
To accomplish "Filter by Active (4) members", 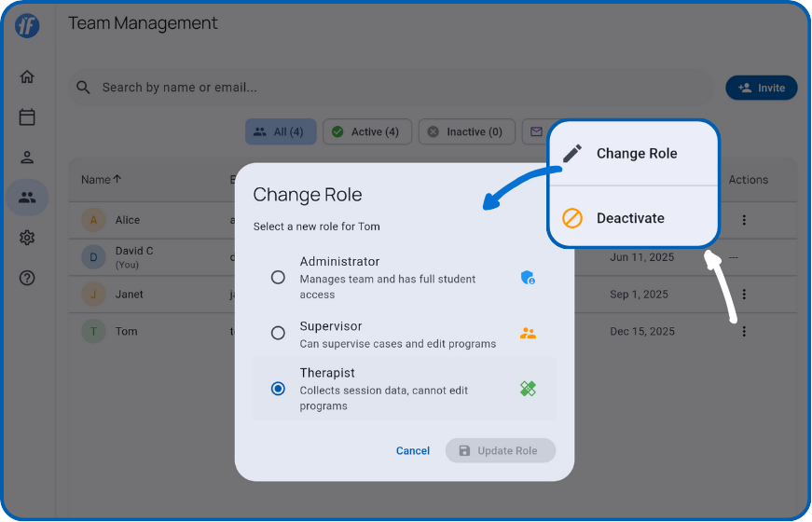I will [x=367, y=132].
